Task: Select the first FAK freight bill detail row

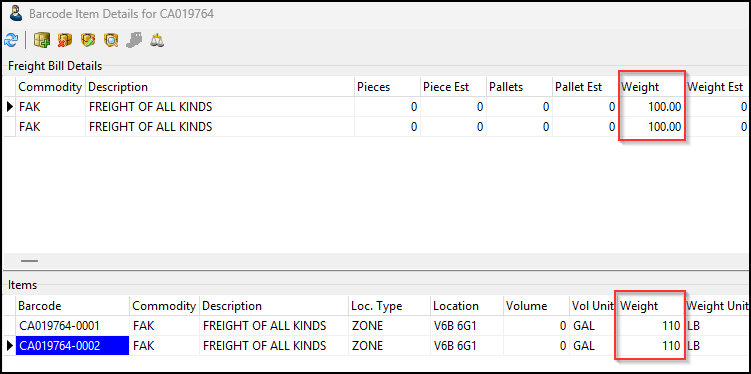Action: pos(376,107)
